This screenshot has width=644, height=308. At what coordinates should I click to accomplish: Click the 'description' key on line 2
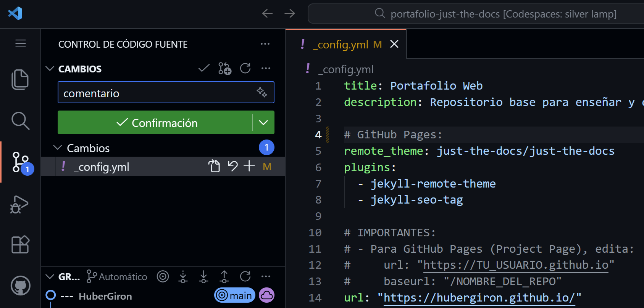coord(380,102)
